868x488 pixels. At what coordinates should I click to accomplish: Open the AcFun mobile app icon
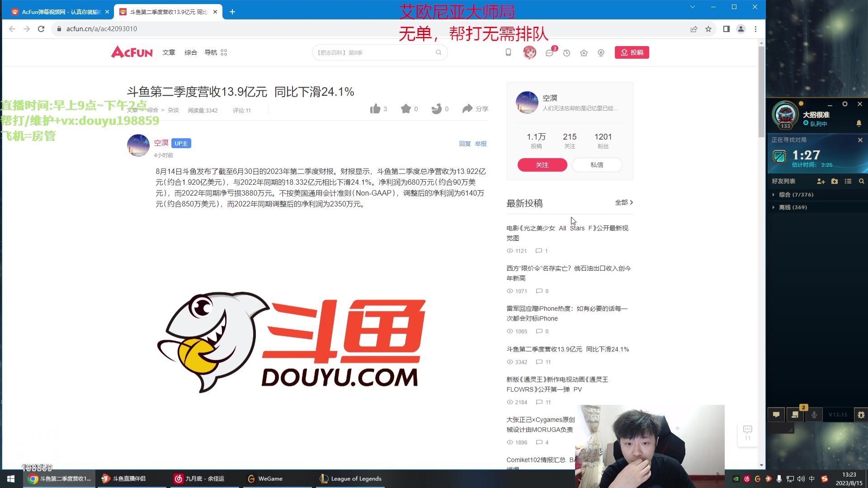pos(508,52)
